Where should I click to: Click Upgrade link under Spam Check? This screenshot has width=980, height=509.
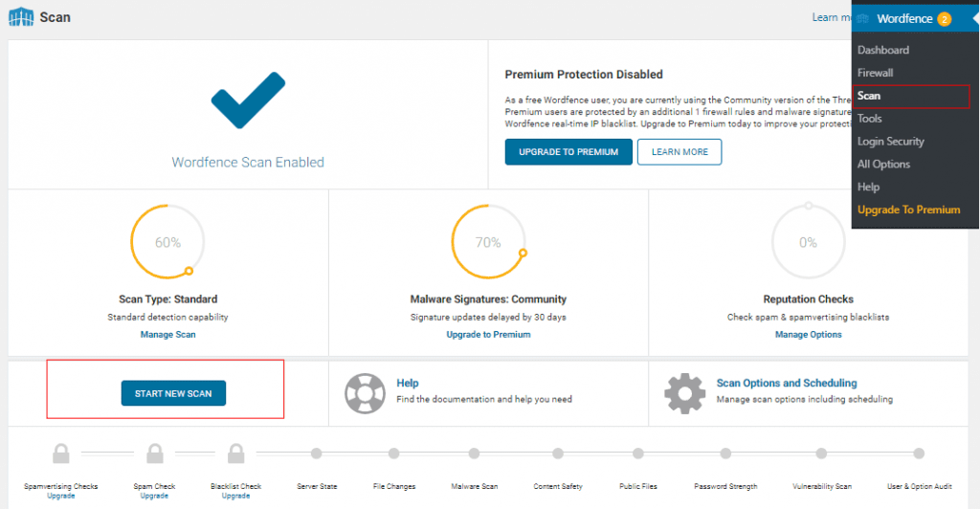154,496
